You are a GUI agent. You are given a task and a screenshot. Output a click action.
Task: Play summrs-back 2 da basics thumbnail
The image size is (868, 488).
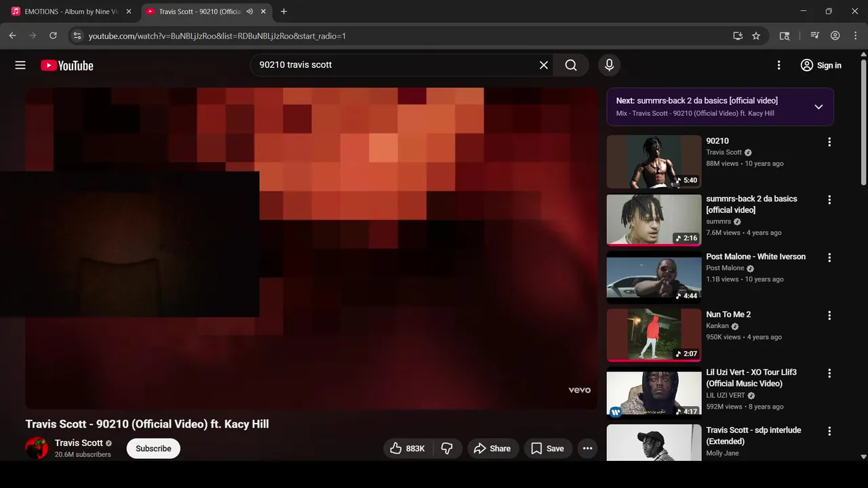654,219
